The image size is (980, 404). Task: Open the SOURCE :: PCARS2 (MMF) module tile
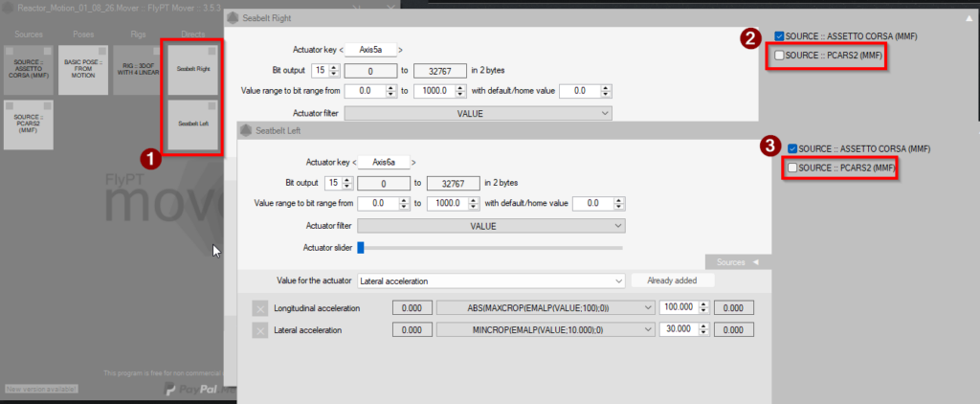click(x=28, y=124)
